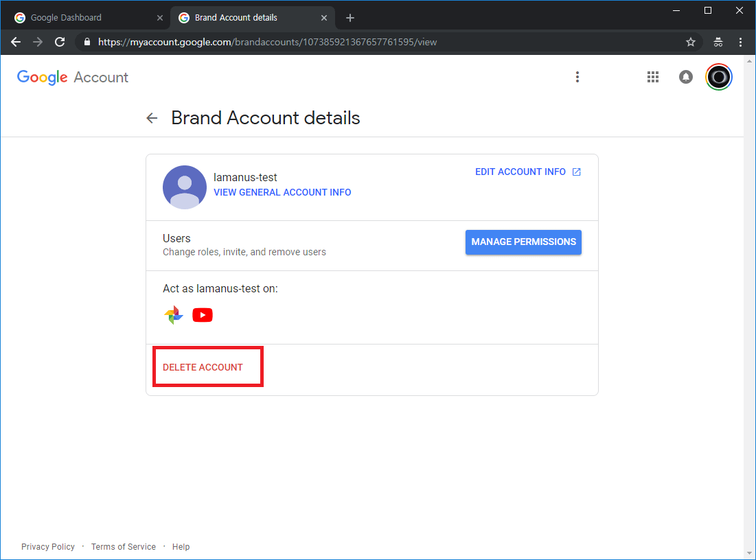Open a new browser tab

coord(350,18)
